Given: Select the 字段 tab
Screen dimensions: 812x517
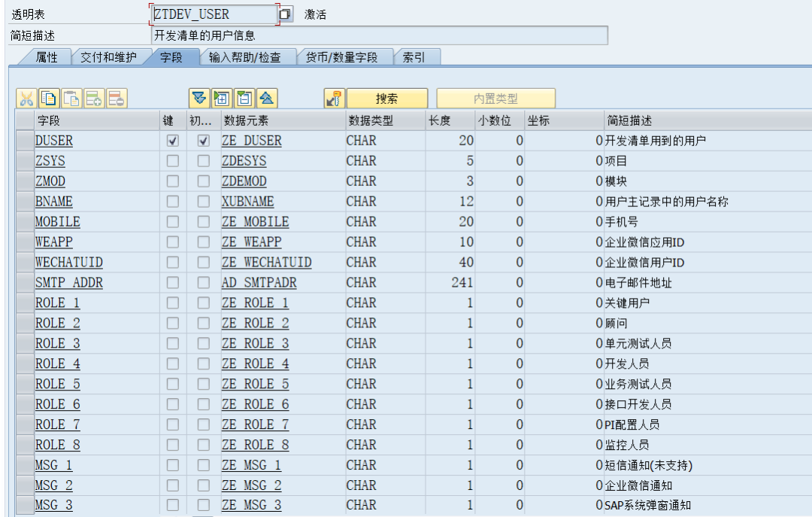Looking at the screenshot, I should point(171,57).
